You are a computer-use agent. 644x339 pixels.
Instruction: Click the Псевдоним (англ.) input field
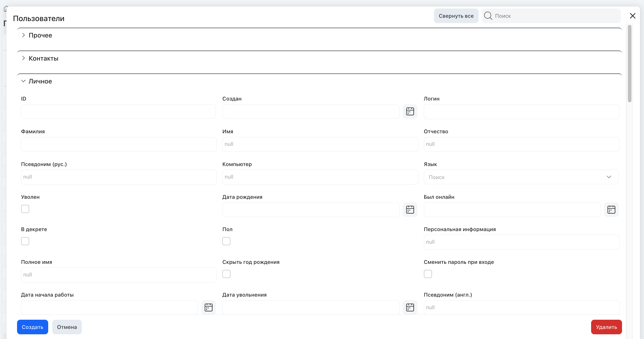click(522, 307)
